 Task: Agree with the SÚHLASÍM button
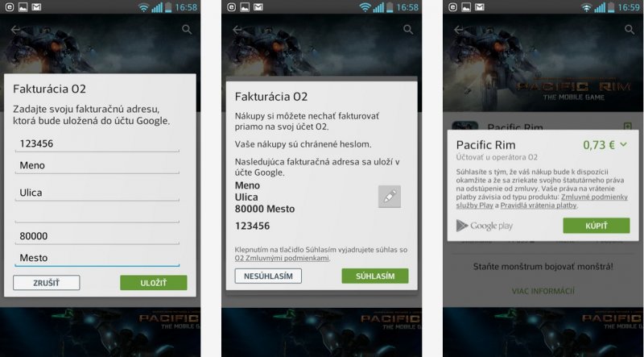point(375,276)
